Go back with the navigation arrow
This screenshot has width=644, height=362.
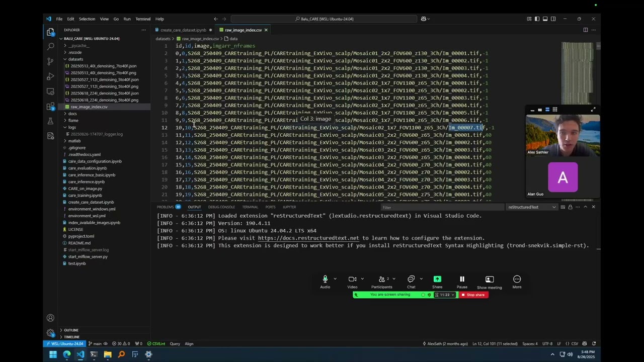pos(216,19)
